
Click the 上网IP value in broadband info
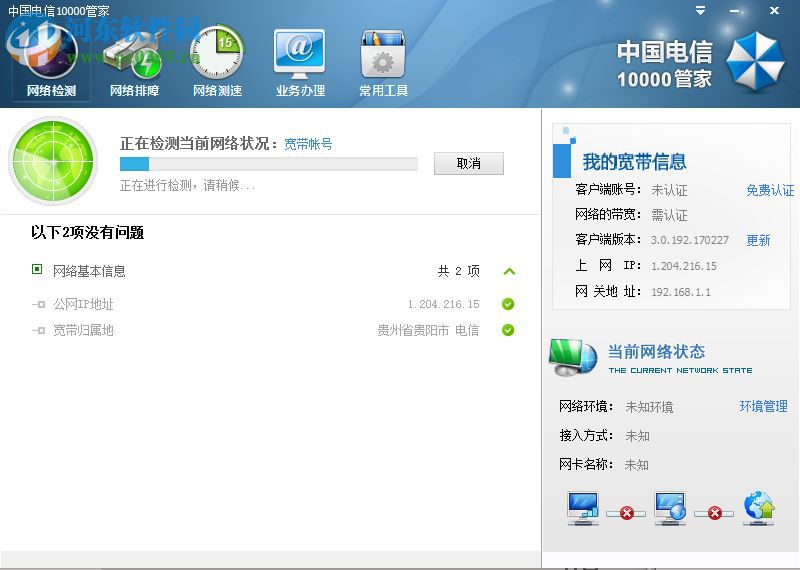coord(684,266)
